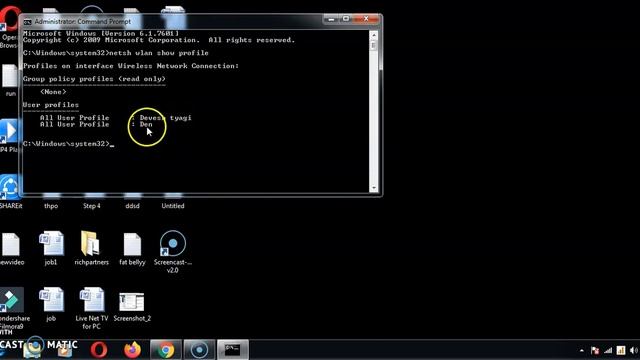Click the Command Prompt scrollbar up arrow
Viewport: 640px width, 360px height.
373,36
